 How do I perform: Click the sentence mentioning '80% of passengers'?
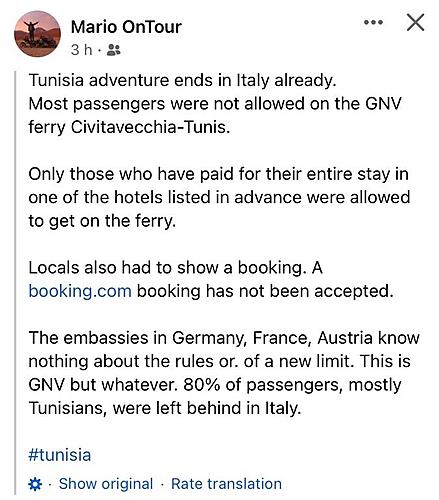(x=292, y=385)
